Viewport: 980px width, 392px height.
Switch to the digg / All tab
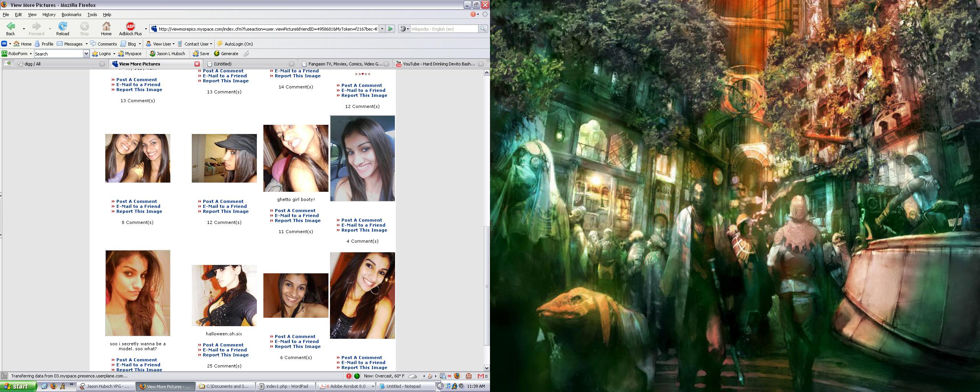[32, 64]
